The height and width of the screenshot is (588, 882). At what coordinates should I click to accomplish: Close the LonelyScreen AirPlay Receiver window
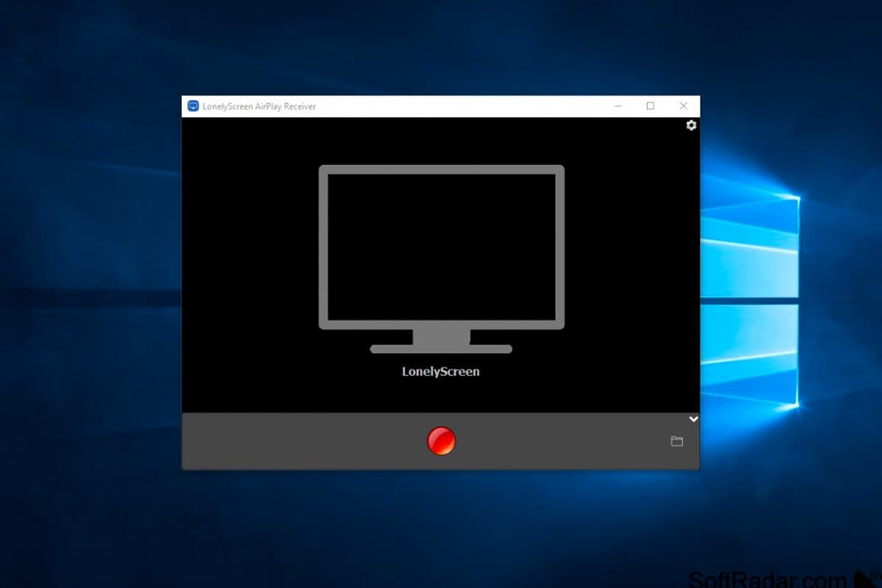click(x=684, y=106)
